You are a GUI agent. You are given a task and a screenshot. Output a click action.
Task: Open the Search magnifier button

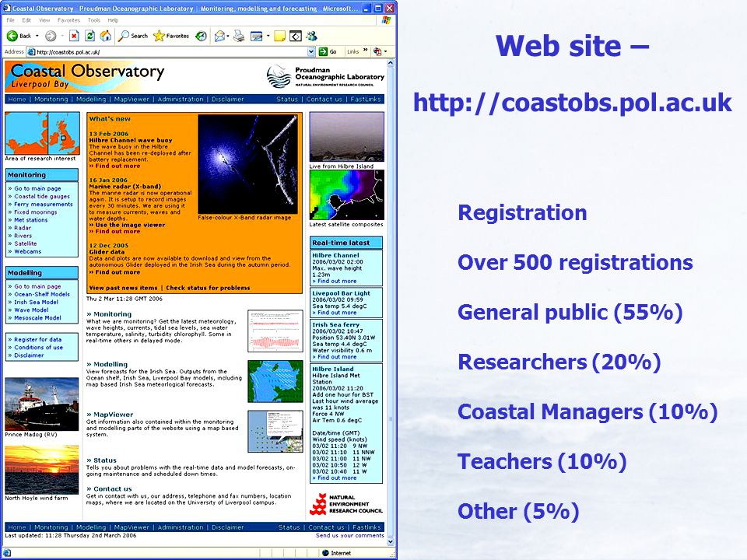coord(133,36)
